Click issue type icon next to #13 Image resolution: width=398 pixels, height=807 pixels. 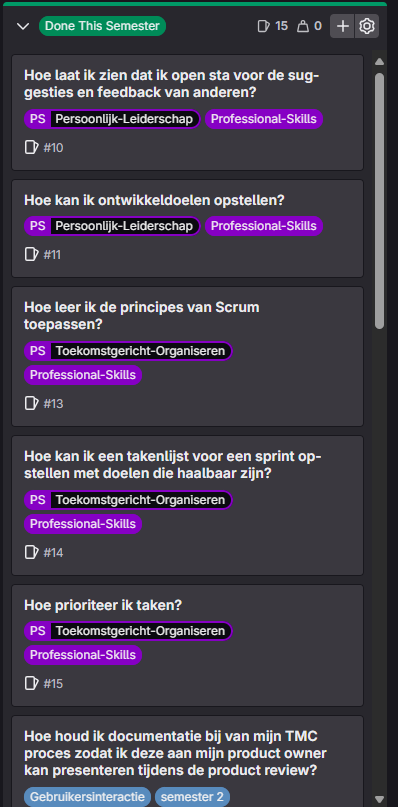pyautogui.click(x=31, y=403)
